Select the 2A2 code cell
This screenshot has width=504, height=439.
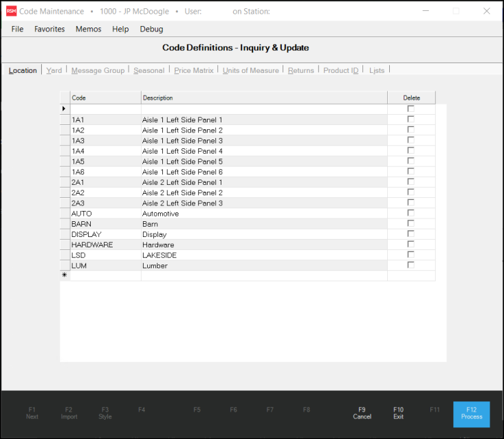[x=105, y=192]
